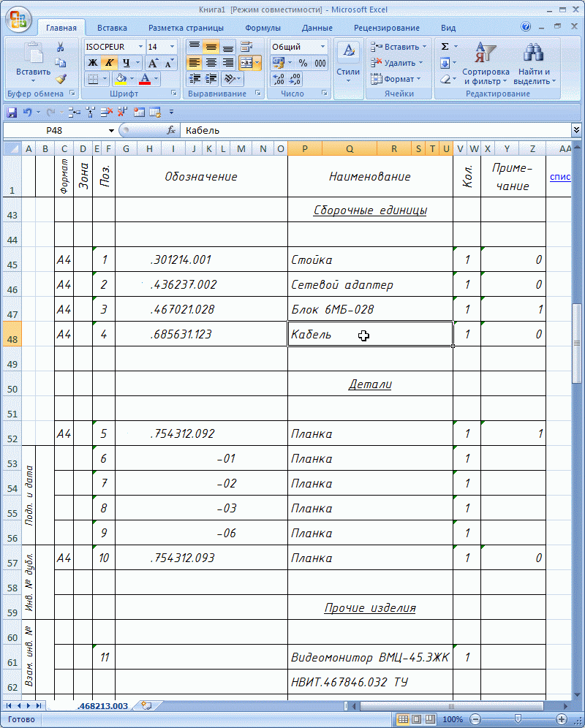
Task: Open Сортировка и фильтр menu
Action: coord(485,64)
